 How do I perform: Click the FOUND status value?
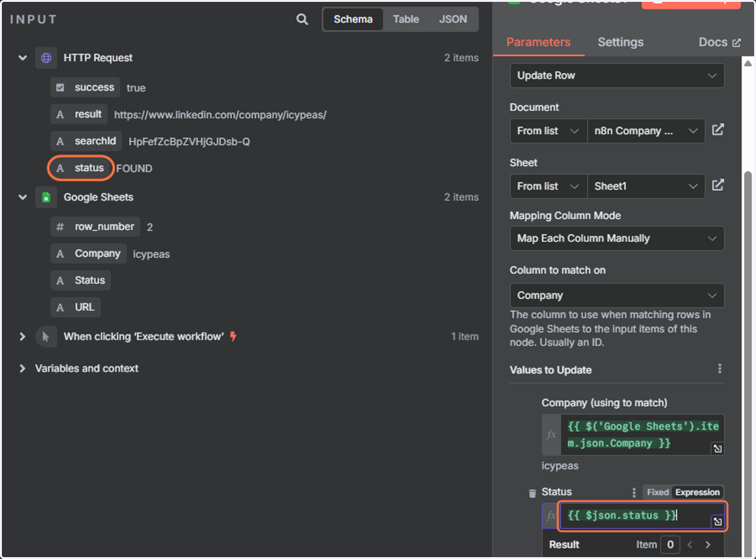[134, 169]
